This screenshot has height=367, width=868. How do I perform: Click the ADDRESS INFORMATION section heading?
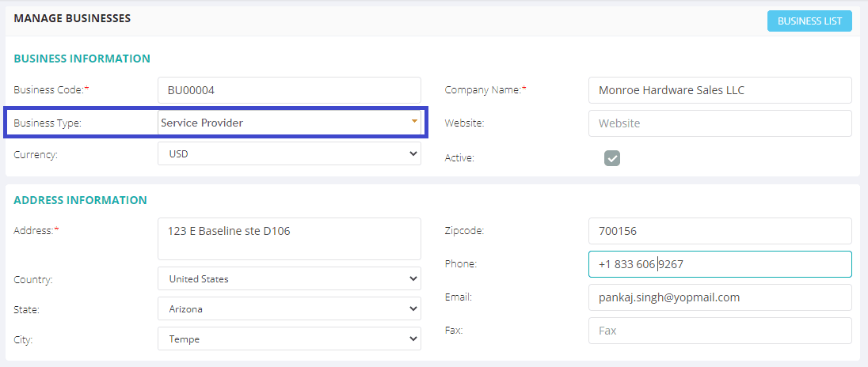80,200
